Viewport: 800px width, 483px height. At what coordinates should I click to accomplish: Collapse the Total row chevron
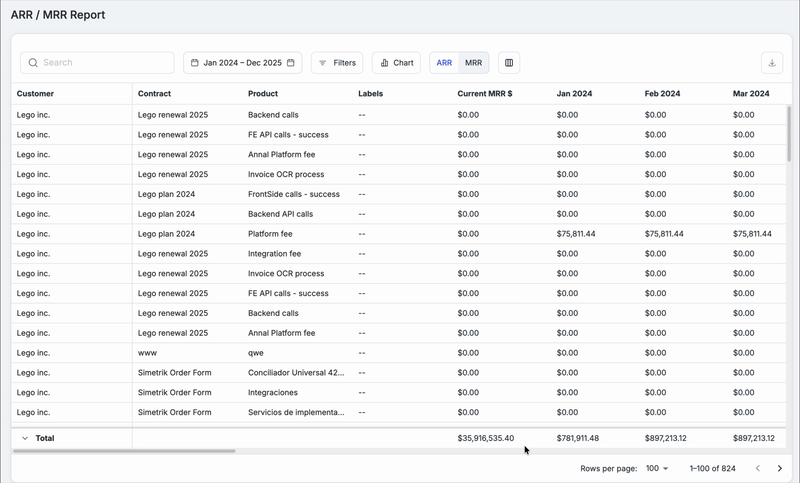coord(25,438)
